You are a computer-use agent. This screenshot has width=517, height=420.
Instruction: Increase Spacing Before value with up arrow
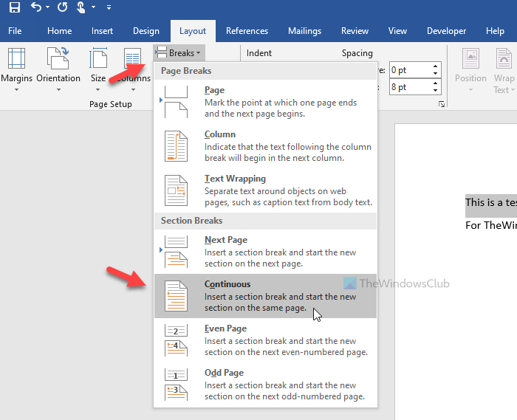436,67
